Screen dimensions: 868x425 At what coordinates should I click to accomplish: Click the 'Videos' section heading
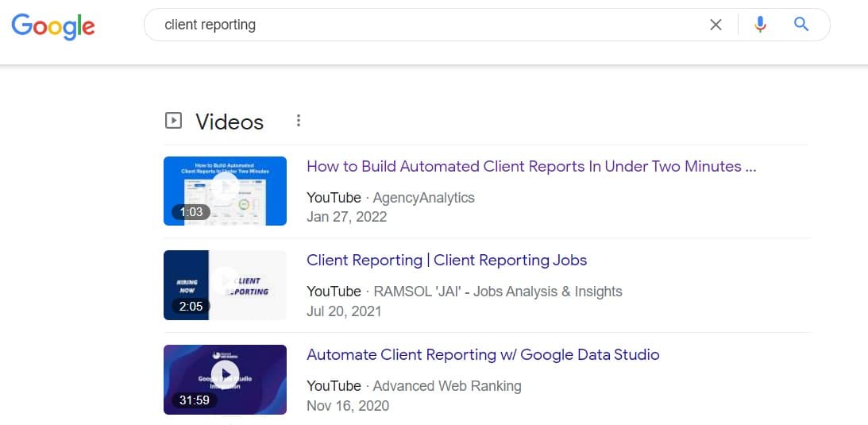click(x=230, y=122)
